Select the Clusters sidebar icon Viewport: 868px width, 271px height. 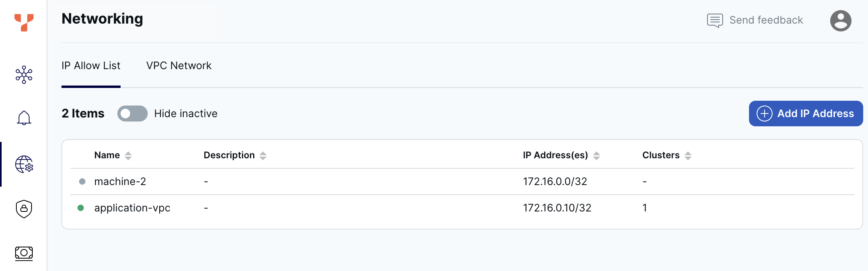click(24, 74)
